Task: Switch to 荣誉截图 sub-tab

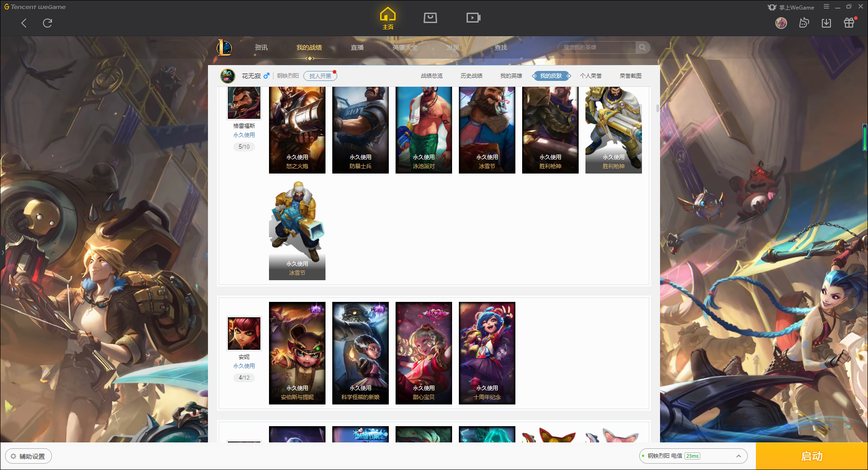Action: 631,76
